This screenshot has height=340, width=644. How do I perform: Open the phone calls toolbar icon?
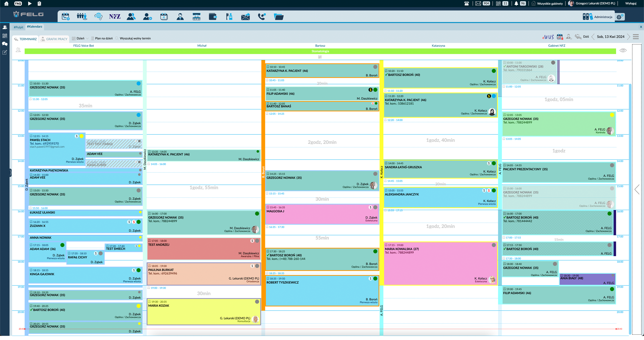(262, 17)
